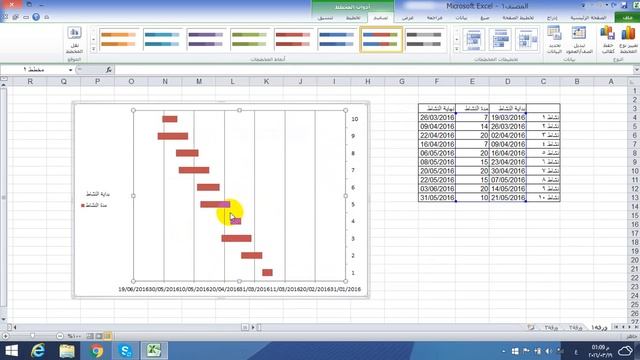Select cell with date 03/06/2016
This screenshot has width=640, height=360.
click(437, 189)
